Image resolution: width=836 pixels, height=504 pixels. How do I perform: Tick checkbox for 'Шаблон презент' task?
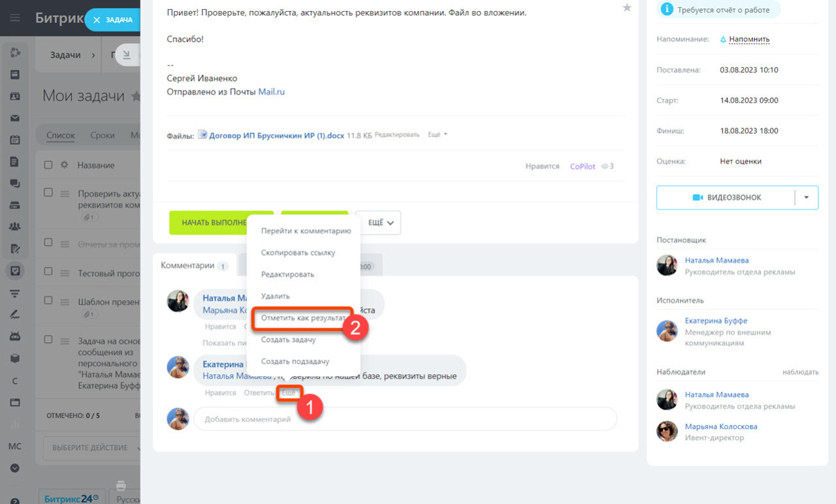click(x=48, y=300)
